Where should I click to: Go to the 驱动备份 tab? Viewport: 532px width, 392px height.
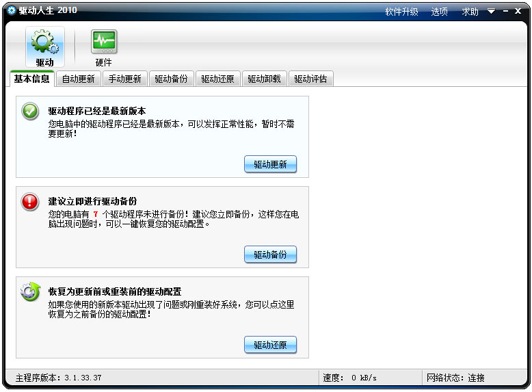pyautogui.click(x=172, y=79)
